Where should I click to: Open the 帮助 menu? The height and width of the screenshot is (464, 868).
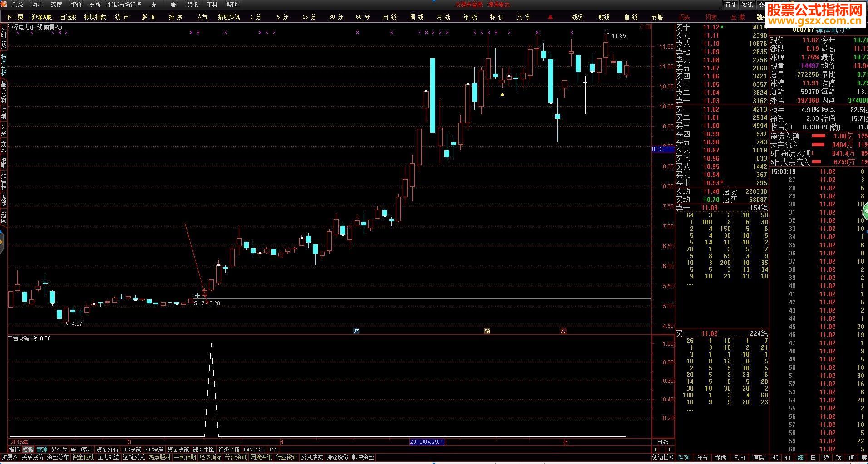coord(232,5)
